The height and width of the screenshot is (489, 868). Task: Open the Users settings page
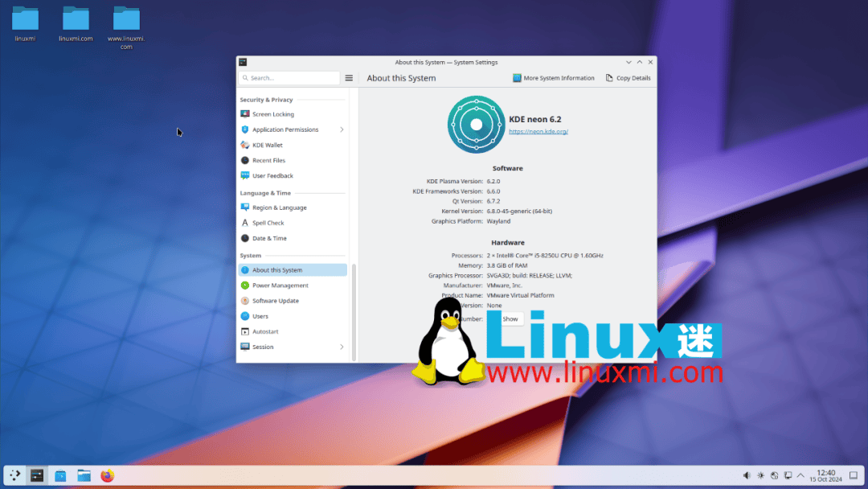[260, 316]
